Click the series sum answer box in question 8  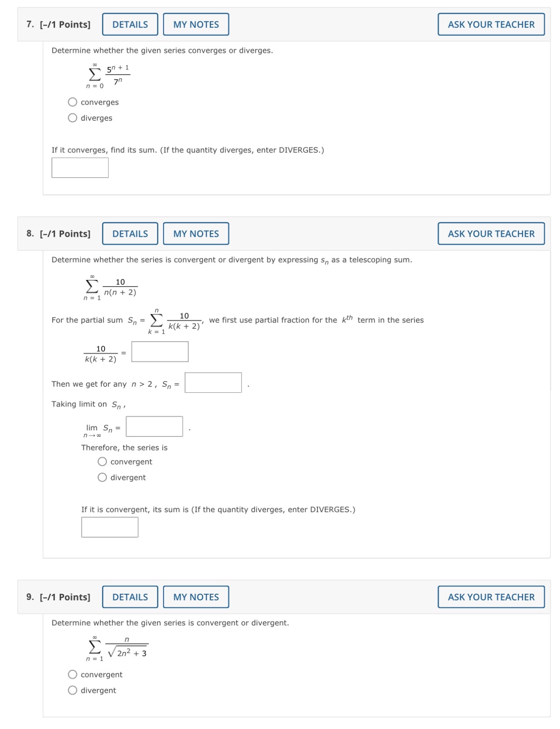tap(109, 528)
